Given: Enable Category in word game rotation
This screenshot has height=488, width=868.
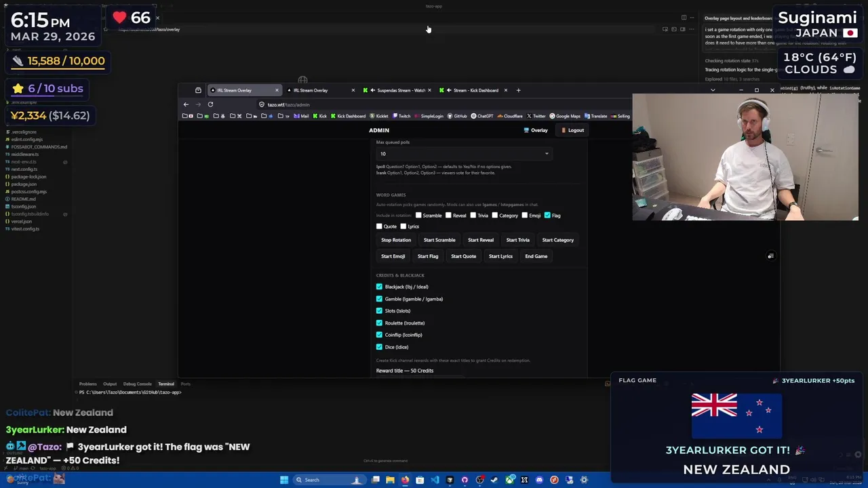Looking at the screenshot, I should (x=494, y=216).
